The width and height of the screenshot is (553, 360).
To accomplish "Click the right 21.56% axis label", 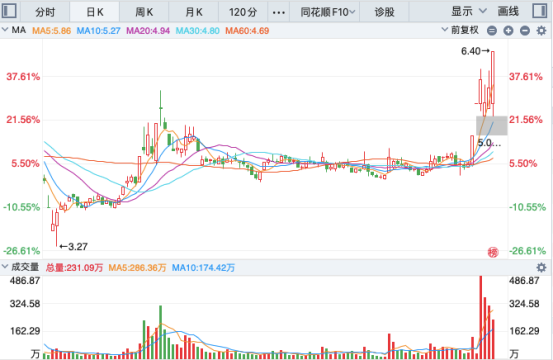I will pos(525,120).
